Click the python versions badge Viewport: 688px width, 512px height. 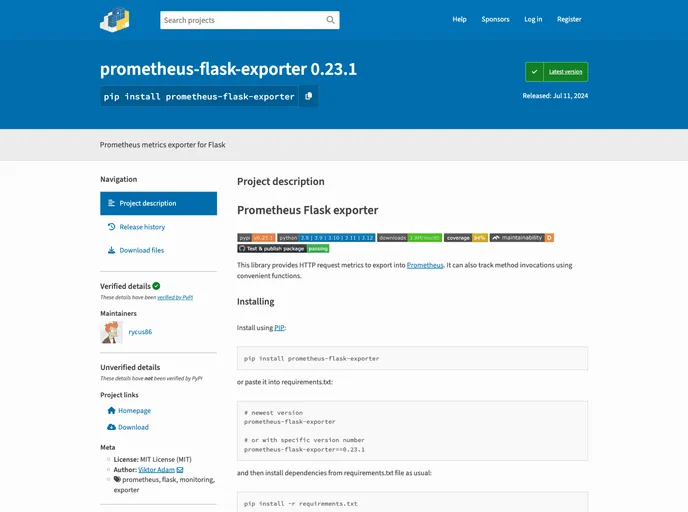coord(326,238)
